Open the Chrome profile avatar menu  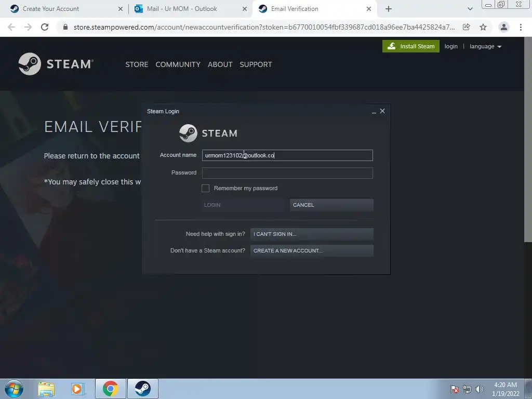pyautogui.click(x=504, y=27)
